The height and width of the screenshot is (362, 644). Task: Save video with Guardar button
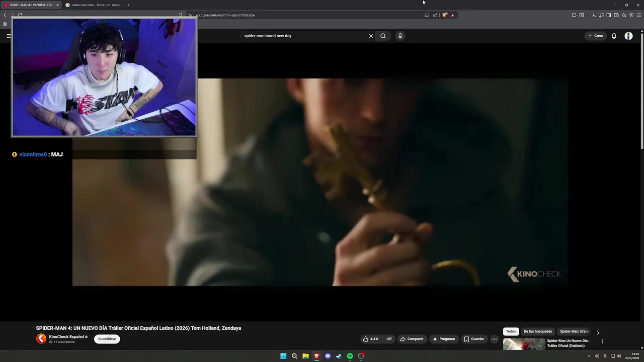[474, 339]
